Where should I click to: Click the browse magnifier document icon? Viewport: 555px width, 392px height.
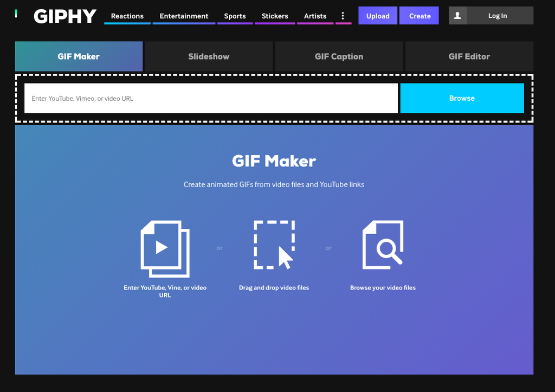point(383,245)
